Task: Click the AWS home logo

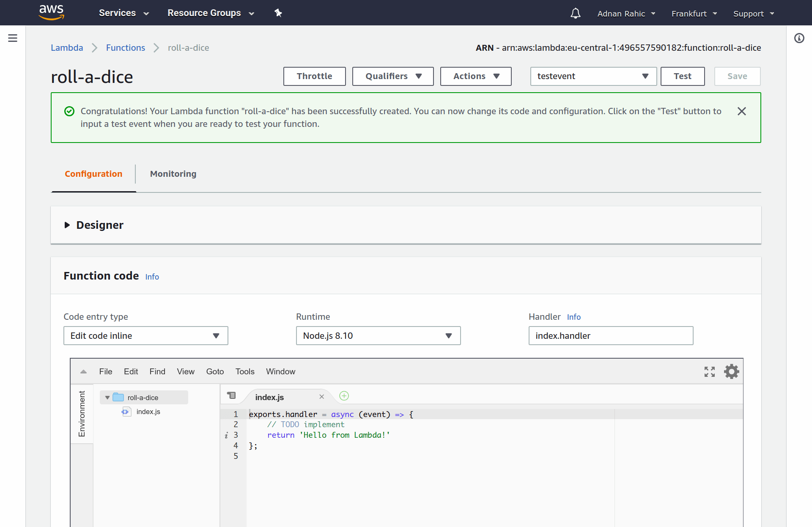Action: pos(51,12)
